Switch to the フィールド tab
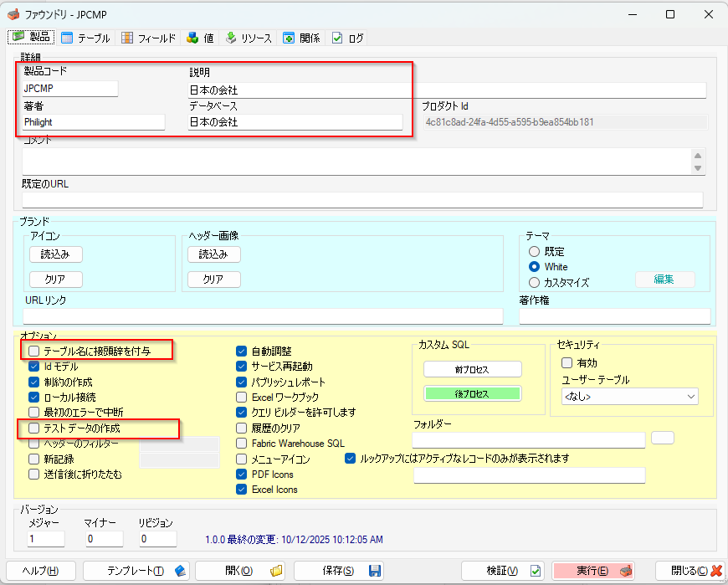The height and width of the screenshot is (585, 728). click(149, 38)
